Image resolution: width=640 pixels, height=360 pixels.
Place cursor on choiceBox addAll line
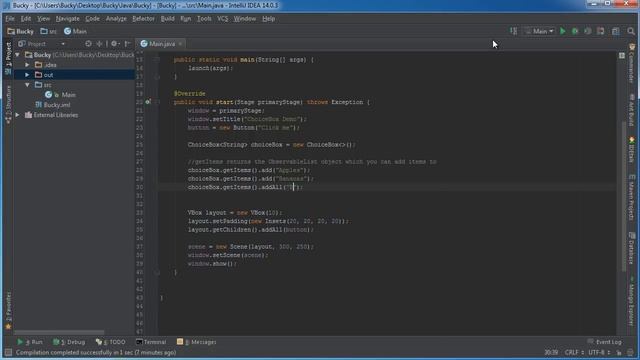coord(245,187)
